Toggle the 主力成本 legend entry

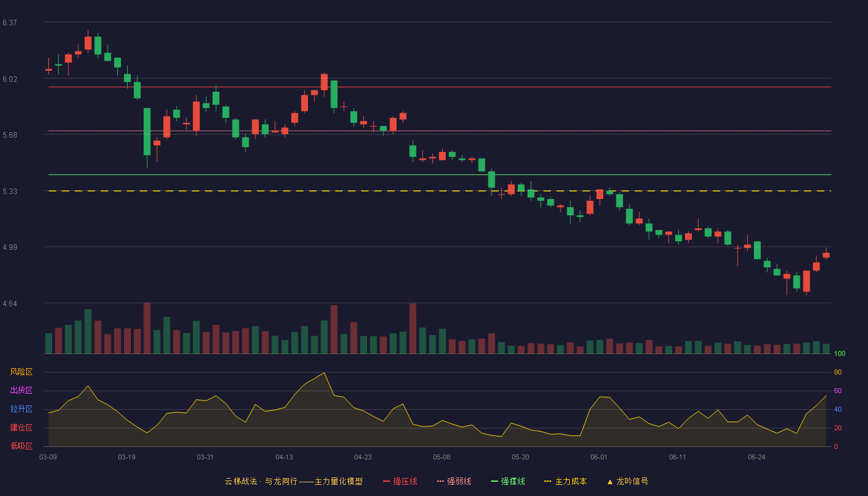565,481
